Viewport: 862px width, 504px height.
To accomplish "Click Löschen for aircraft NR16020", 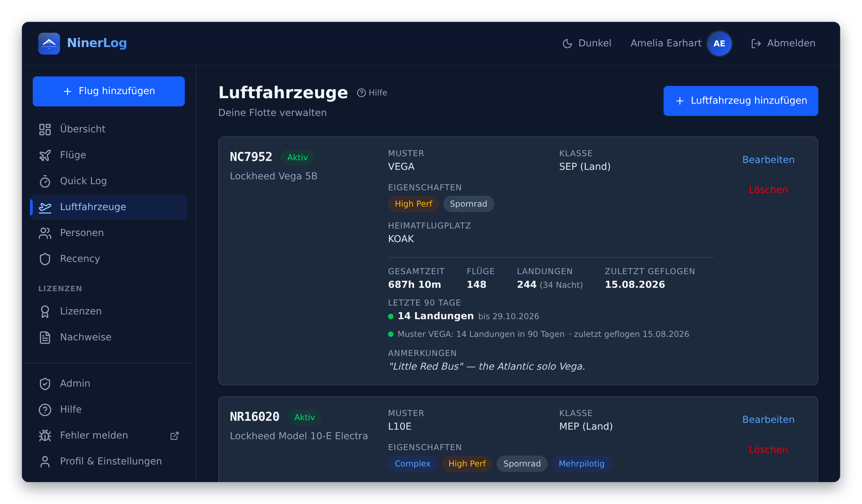I will point(768,450).
